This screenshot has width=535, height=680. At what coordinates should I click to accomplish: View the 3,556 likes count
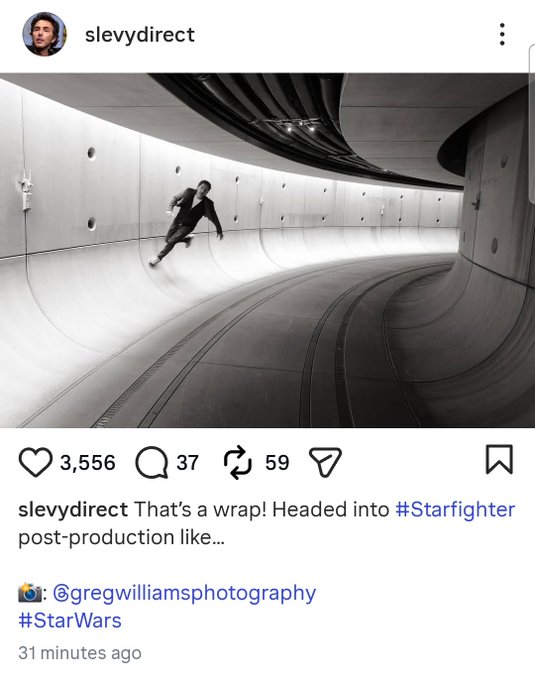88,462
